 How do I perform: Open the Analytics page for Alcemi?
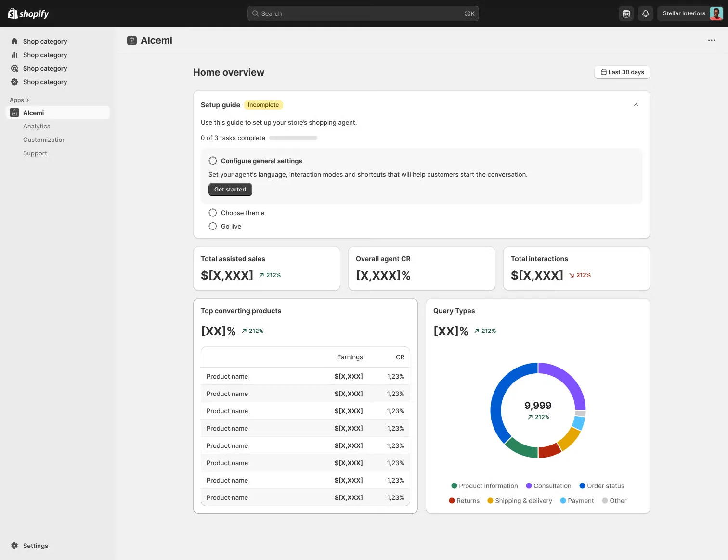pos(37,126)
